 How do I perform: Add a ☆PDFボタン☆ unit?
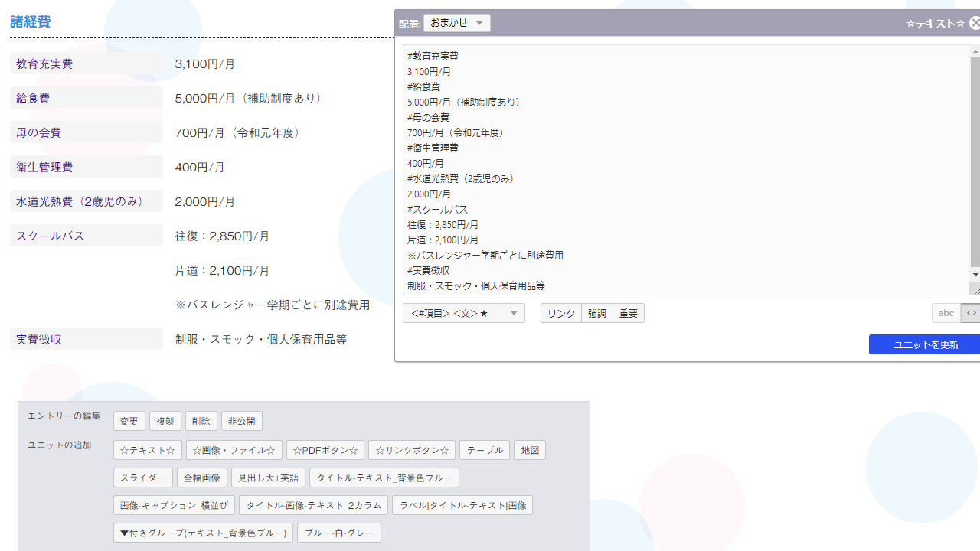point(325,450)
